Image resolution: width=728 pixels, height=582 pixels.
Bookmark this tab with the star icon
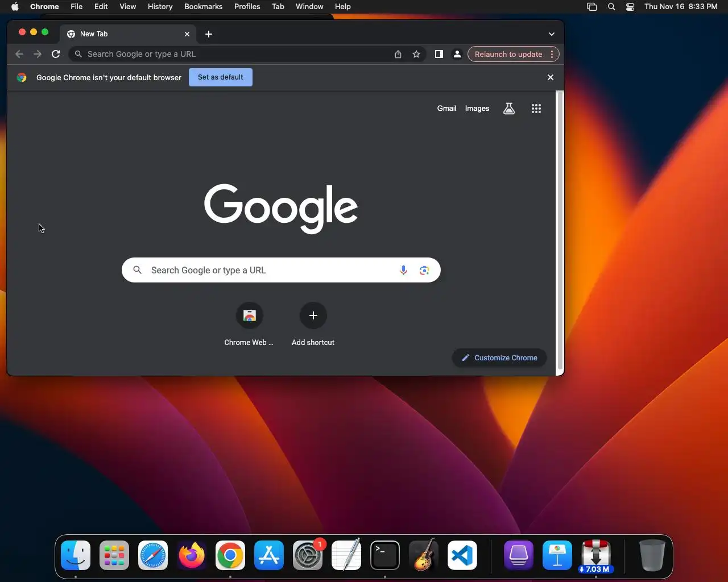click(416, 54)
